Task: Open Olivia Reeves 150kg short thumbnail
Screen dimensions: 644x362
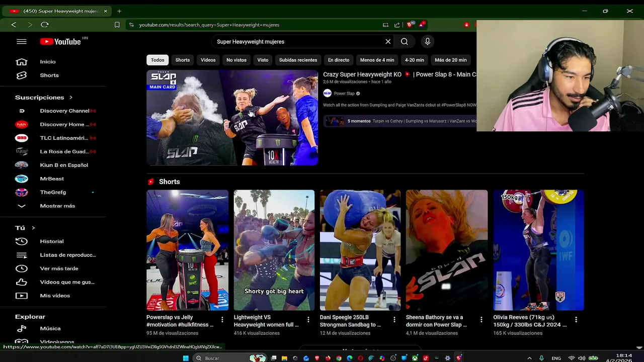Action: click(538, 250)
